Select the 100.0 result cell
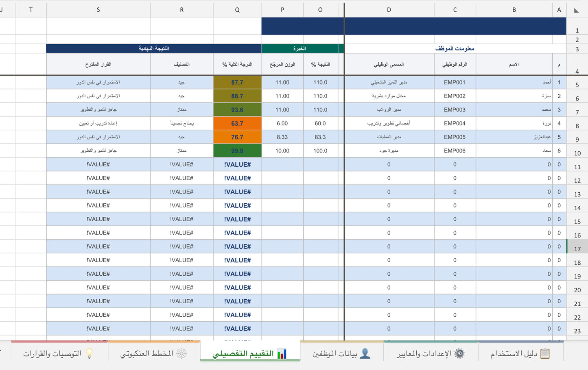The width and height of the screenshot is (588, 370). [320, 151]
